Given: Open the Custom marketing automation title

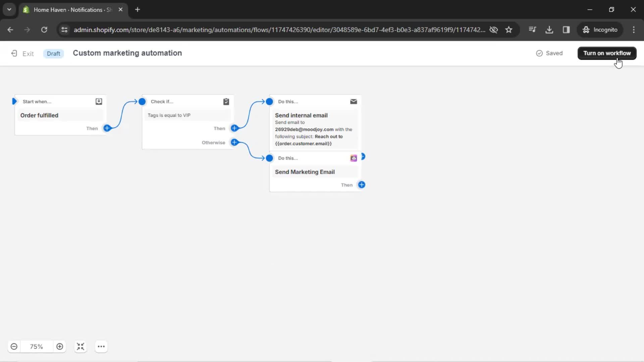Looking at the screenshot, I should coord(127,53).
